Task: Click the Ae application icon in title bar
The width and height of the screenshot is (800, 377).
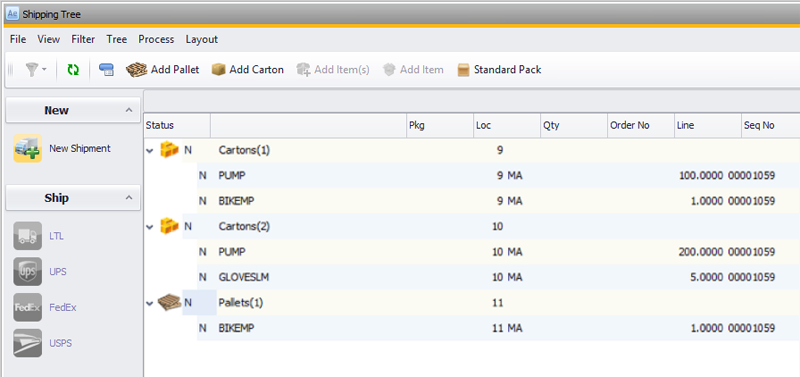Action: (x=12, y=14)
